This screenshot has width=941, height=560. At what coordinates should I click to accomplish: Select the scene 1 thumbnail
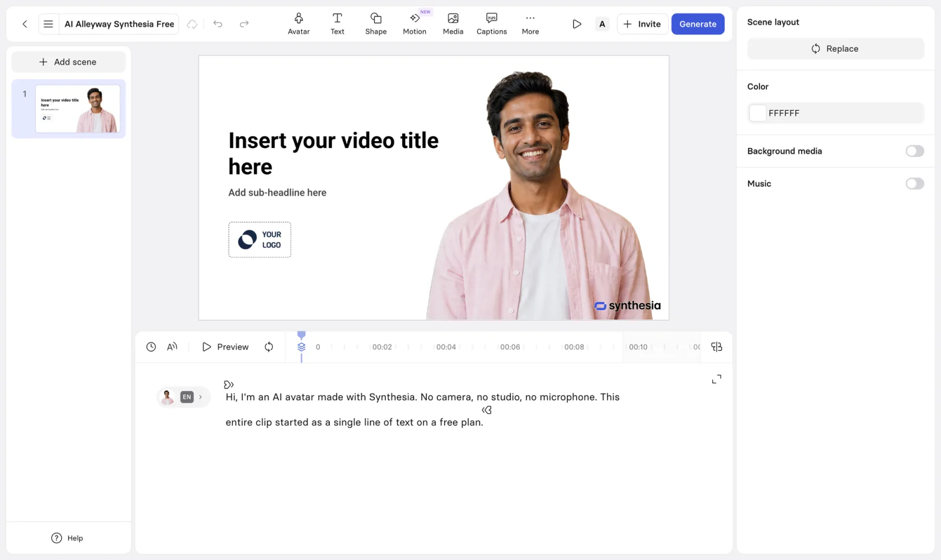pos(78,109)
